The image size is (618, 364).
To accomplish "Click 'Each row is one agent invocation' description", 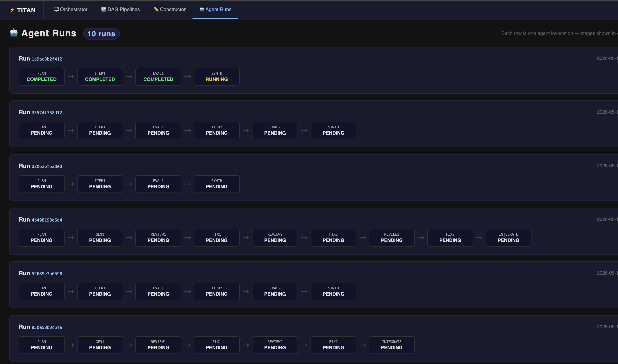I will [x=560, y=33].
